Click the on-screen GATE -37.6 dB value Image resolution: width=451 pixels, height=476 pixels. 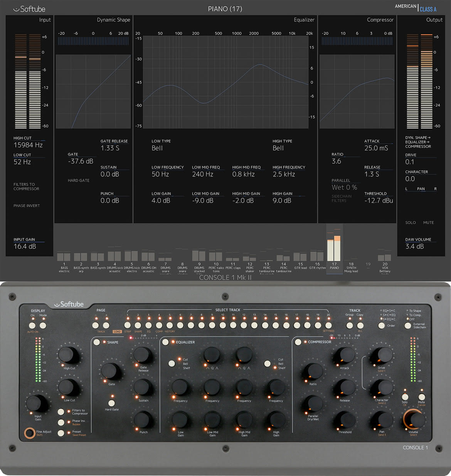tap(81, 161)
